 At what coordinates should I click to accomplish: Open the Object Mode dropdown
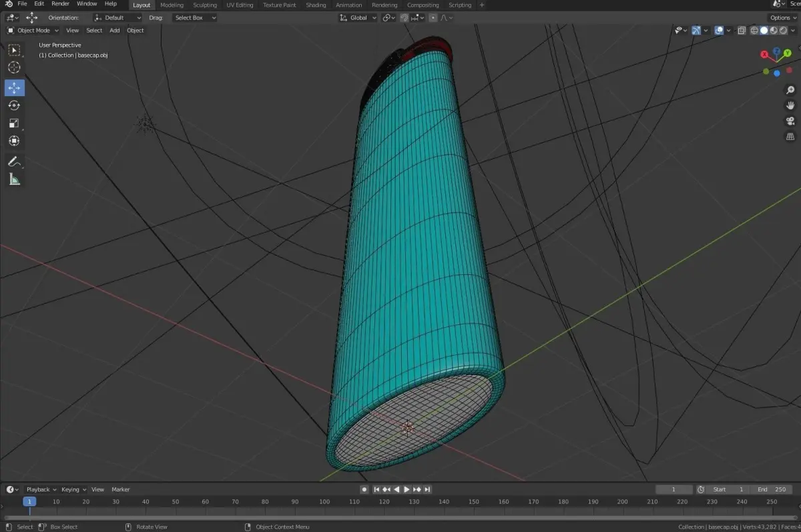pos(33,30)
